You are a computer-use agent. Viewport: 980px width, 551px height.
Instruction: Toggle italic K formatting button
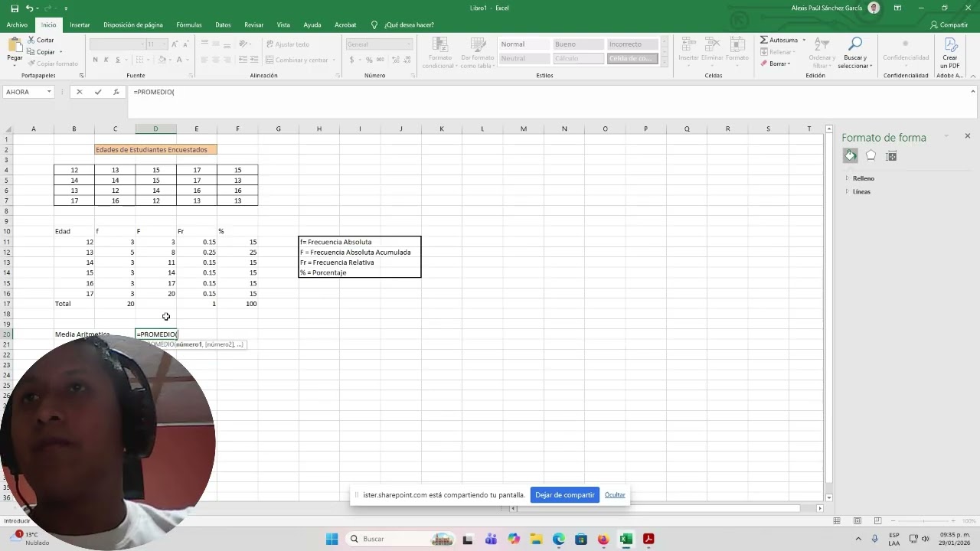tap(106, 60)
